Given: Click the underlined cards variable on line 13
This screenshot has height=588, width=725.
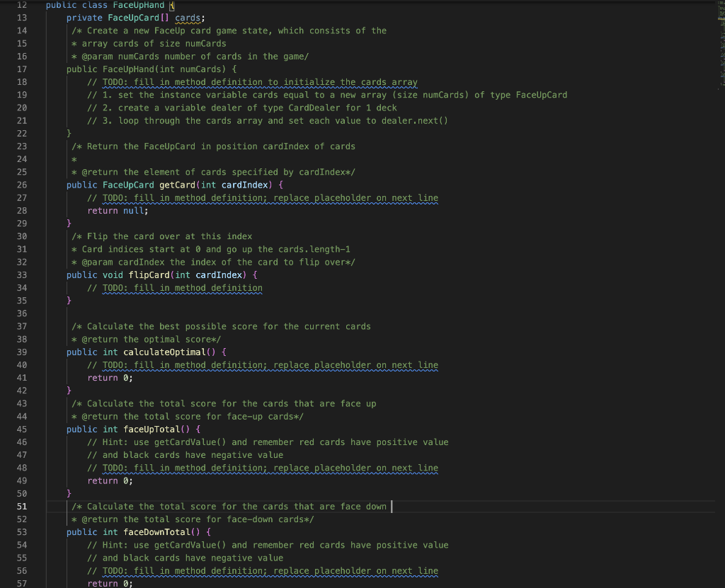Looking at the screenshot, I should [x=186, y=18].
